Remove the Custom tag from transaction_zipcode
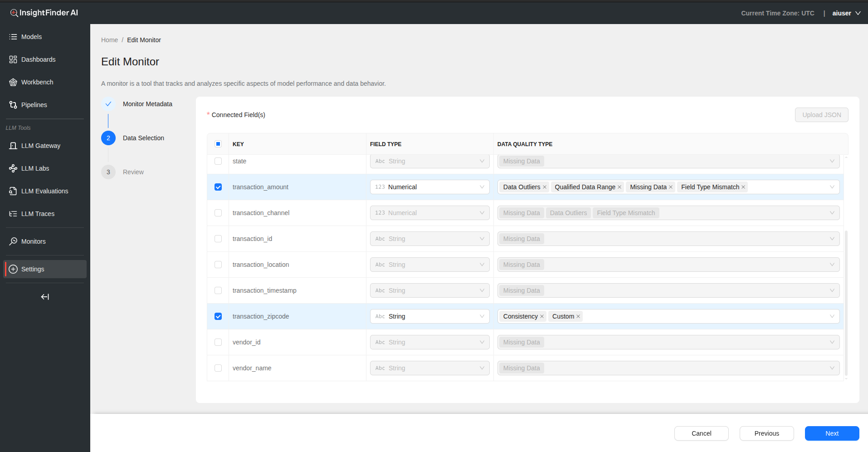Image resolution: width=868 pixels, height=452 pixels. coord(578,316)
